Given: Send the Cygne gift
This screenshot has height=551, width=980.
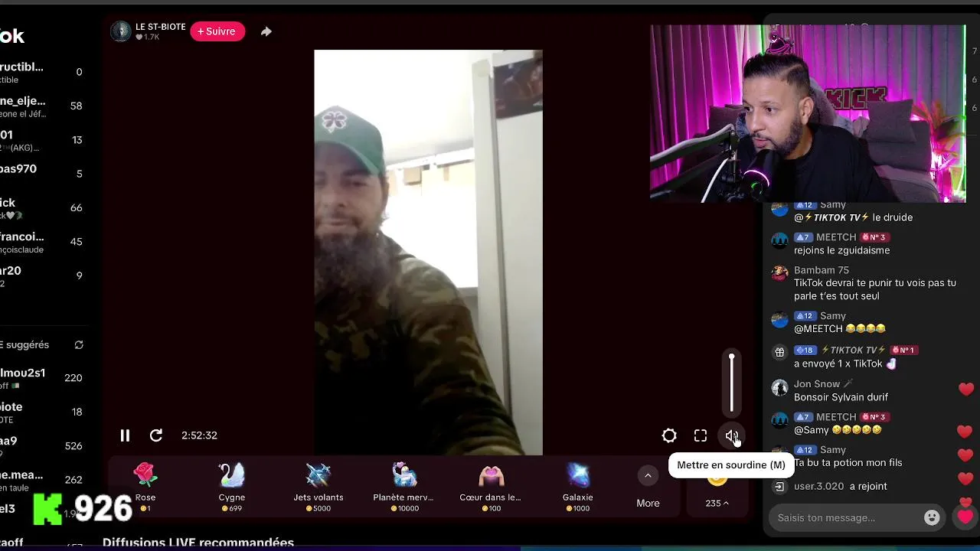Looking at the screenshot, I should 231,486.
